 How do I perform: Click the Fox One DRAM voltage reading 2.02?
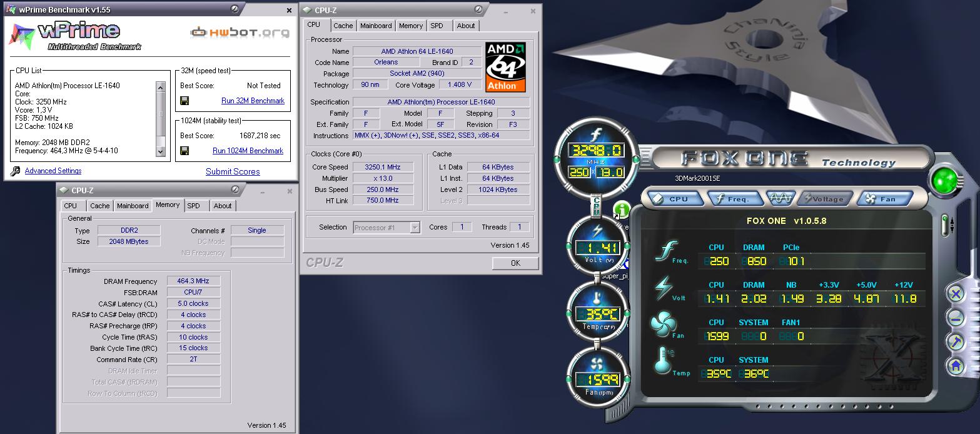(754, 299)
